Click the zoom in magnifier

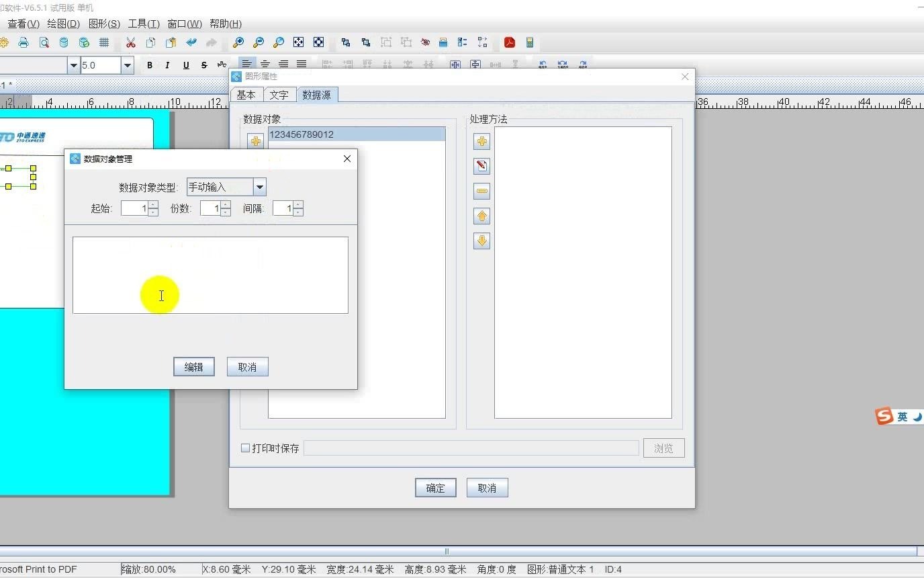coord(238,42)
